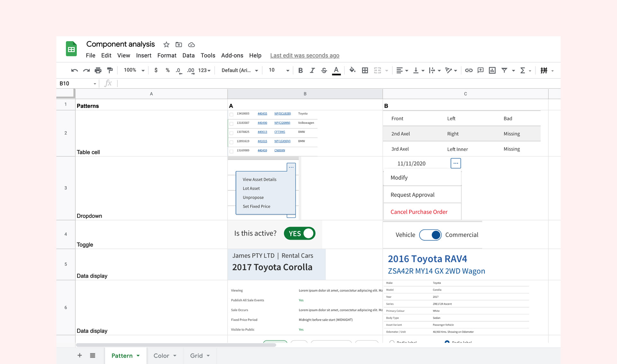Click the Last edit was seconds ago link
Screen dimensions: 617x364
click(x=305, y=56)
